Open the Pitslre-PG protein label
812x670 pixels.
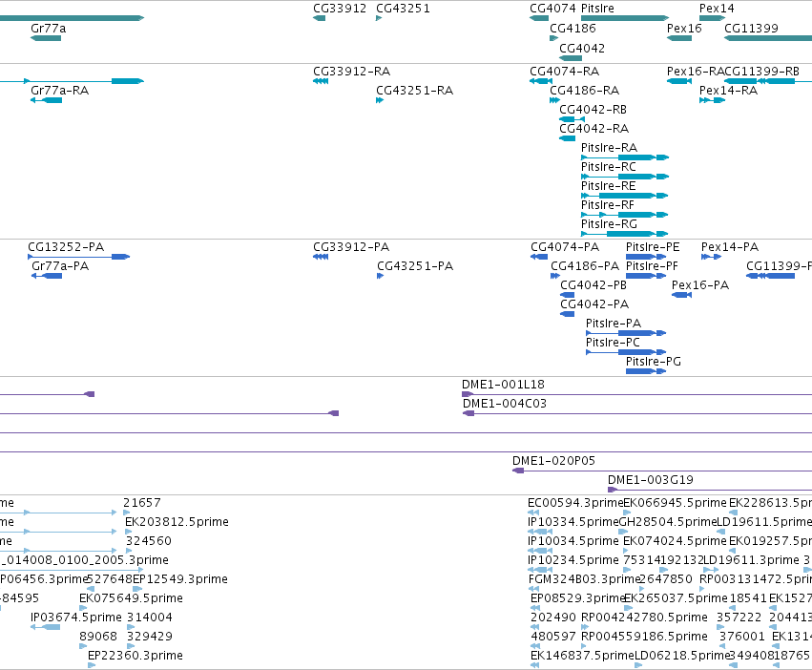653,362
